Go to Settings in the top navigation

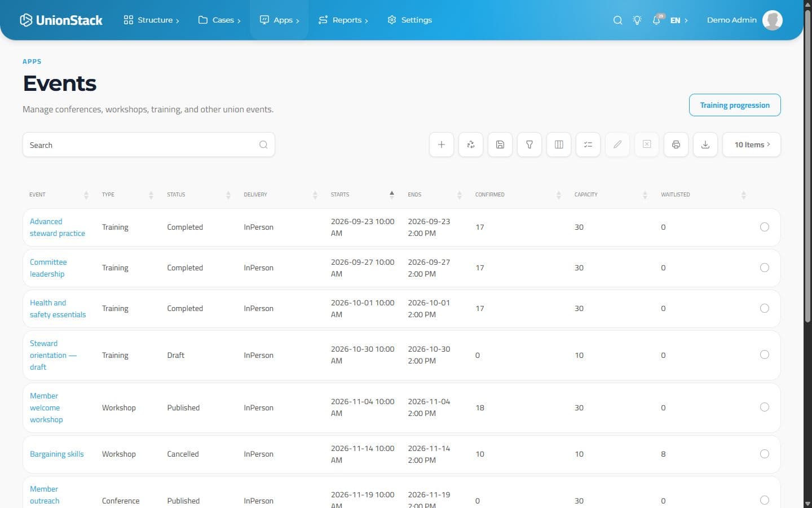tap(409, 20)
